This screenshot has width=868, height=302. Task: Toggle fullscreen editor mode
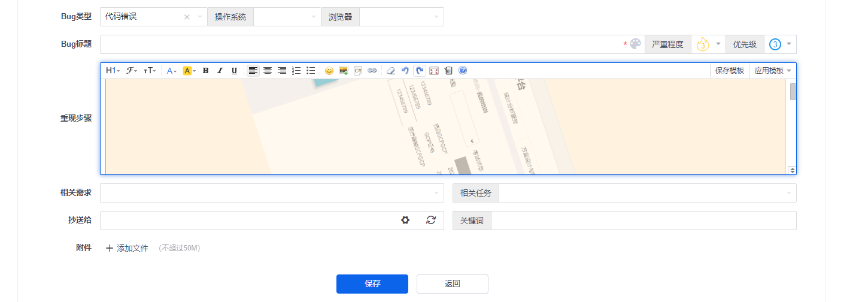click(x=434, y=71)
